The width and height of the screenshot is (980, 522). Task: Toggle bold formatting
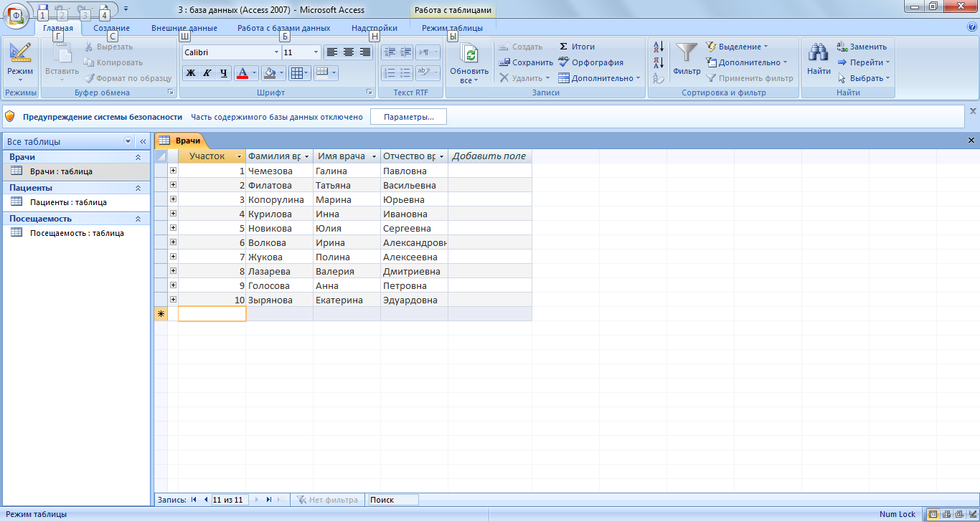(x=191, y=73)
